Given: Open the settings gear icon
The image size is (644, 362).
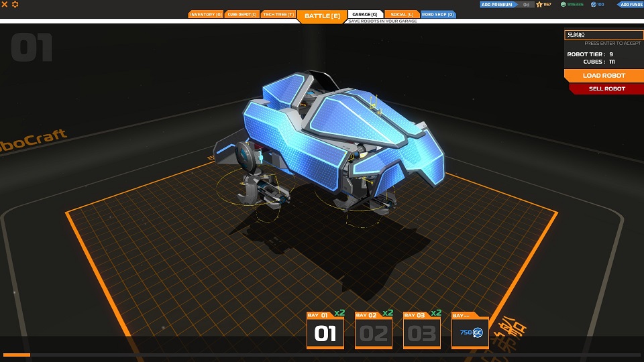Looking at the screenshot, I should (x=15, y=4).
